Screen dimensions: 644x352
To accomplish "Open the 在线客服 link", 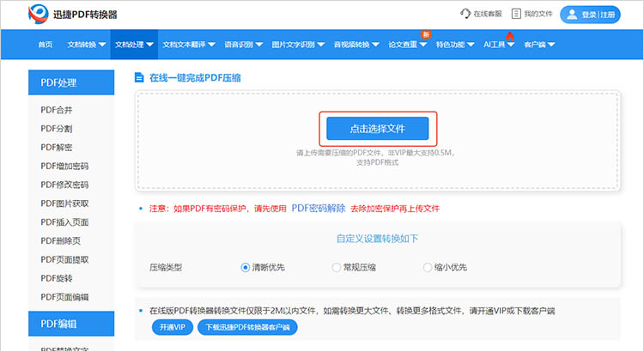I will coord(488,14).
